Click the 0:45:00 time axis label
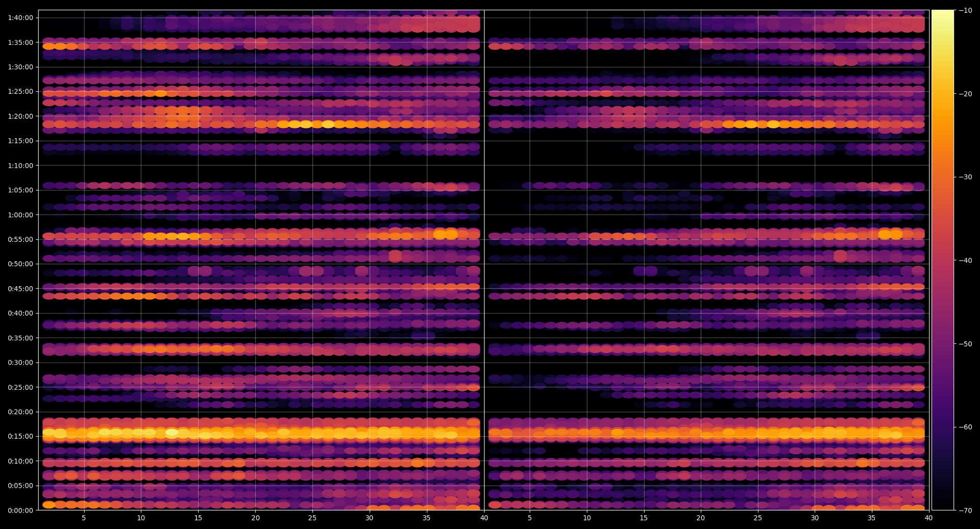Screen dimensions: 980x529 [20, 289]
